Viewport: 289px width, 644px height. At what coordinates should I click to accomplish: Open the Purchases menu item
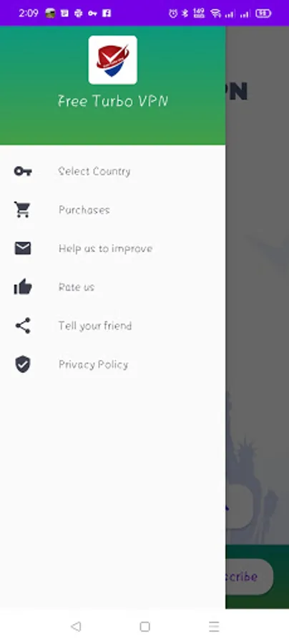[x=112, y=210]
